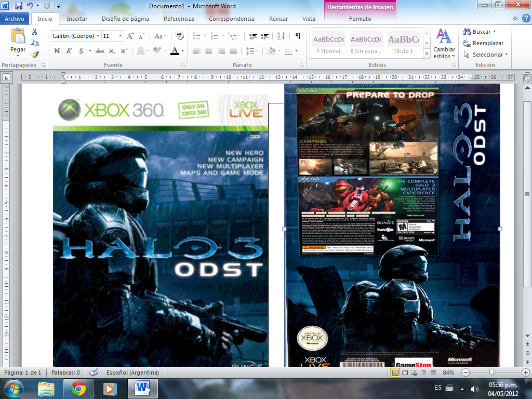Open the font size 11 dropdown

(120, 36)
